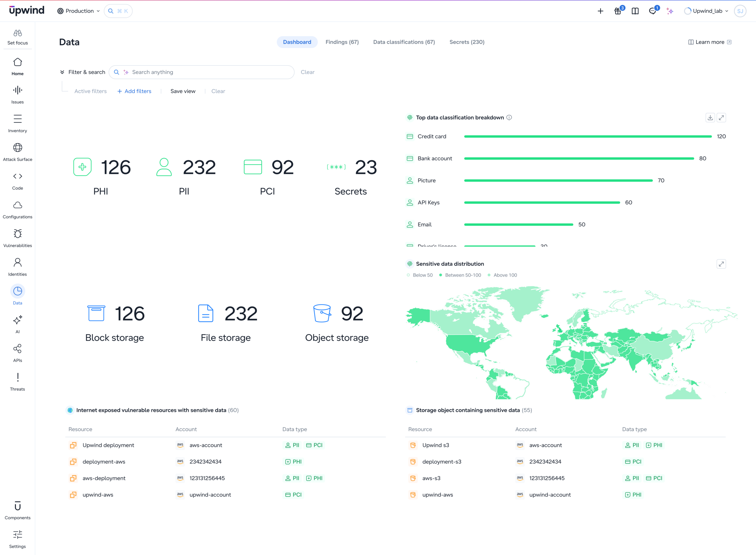Click Clear next to the search box
Screen dimensions: 756x555
point(308,72)
